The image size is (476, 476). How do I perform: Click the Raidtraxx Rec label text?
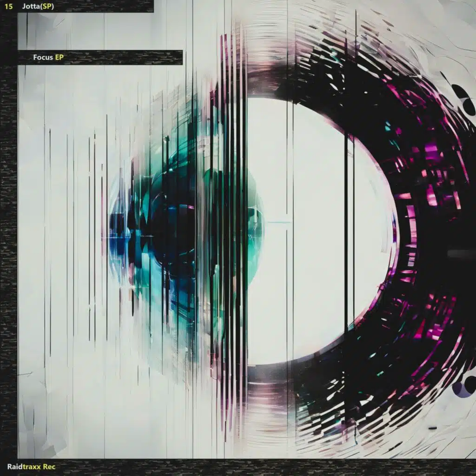tap(31, 466)
